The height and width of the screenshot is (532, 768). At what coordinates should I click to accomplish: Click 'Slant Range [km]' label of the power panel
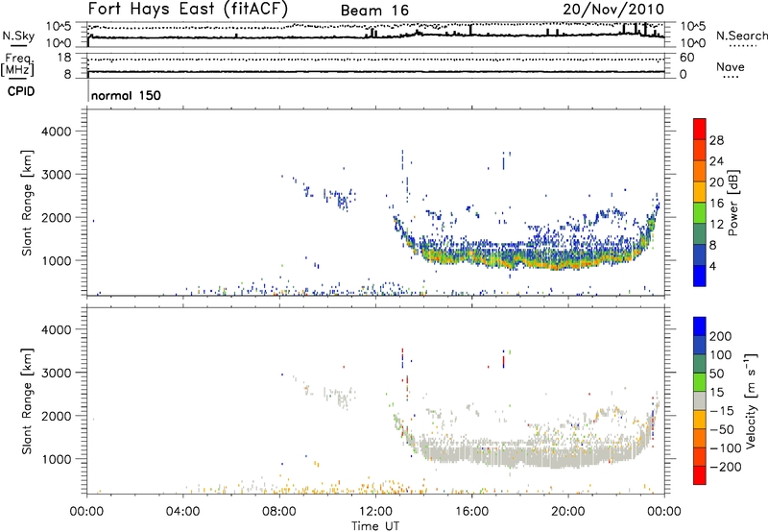tap(27, 203)
